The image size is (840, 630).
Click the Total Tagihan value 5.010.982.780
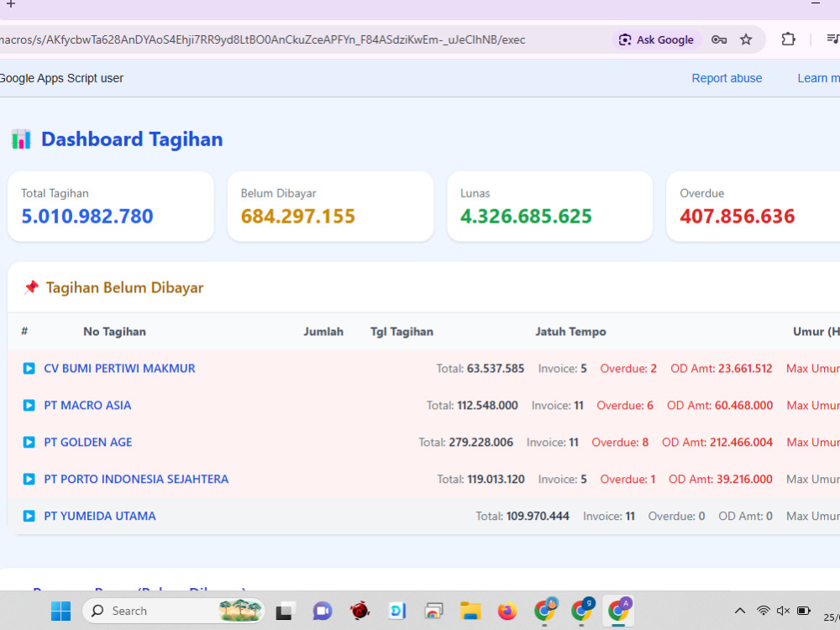pyautogui.click(x=87, y=217)
